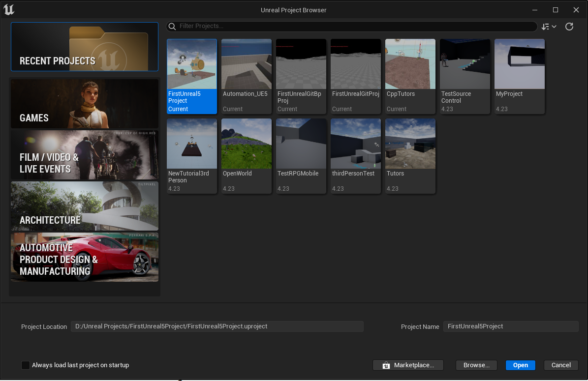This screenshot has height=381, width=588.
Task: Open the Film / Video & Live Events category
Action: click(85, 155)
